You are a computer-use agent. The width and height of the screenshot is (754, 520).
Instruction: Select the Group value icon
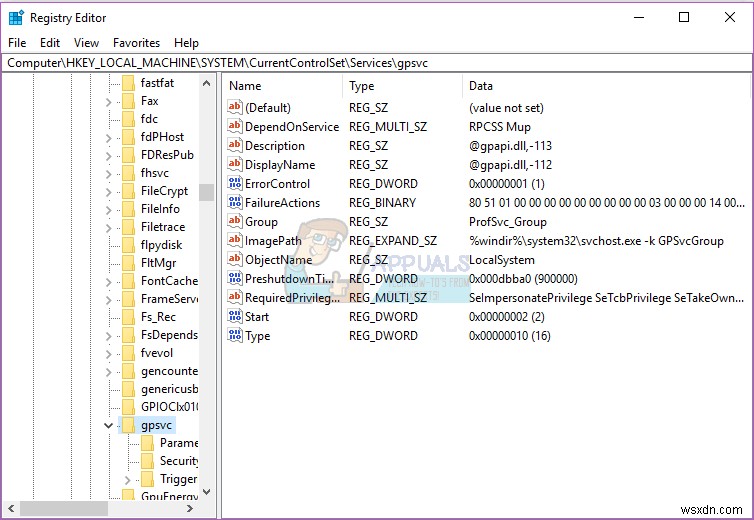coord(235,221)
